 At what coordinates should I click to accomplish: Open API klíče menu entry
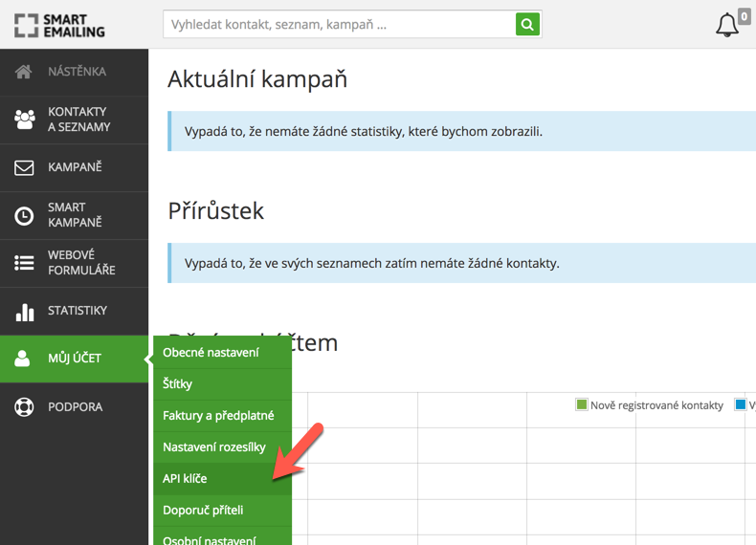click(185, 478)
